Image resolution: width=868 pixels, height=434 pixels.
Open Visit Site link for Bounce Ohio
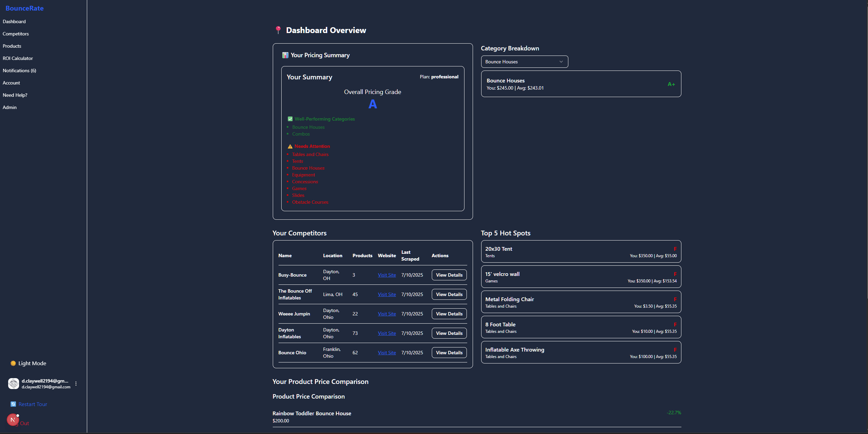tap(386, 353)
